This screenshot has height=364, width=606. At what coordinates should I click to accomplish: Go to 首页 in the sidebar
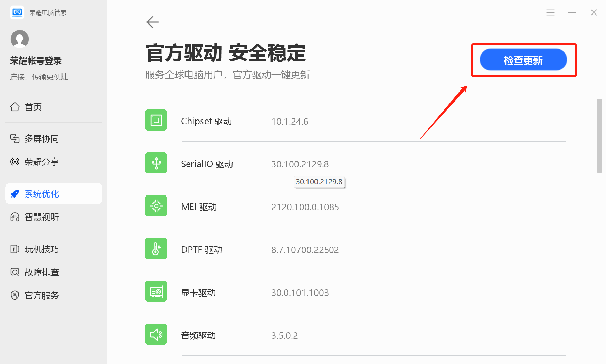[33, 107]
